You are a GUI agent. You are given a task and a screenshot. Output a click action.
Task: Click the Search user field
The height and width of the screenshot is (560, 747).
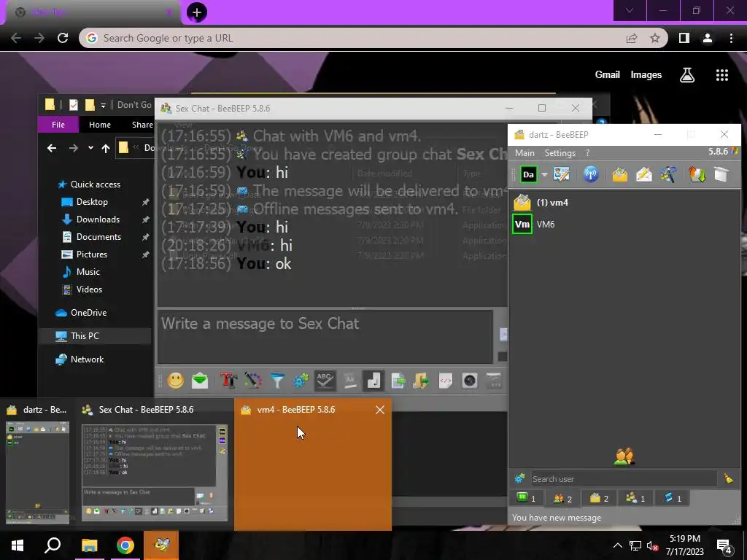(623, 478)
